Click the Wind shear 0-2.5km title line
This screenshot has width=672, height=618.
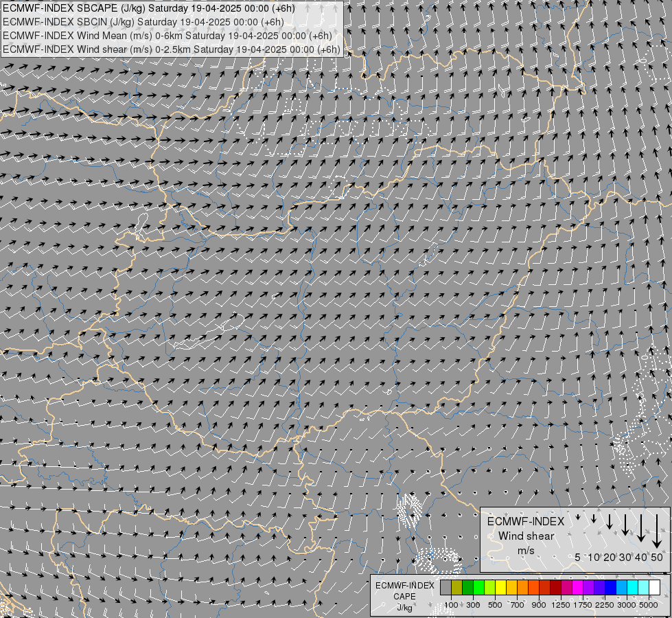(x=172, y=49)
